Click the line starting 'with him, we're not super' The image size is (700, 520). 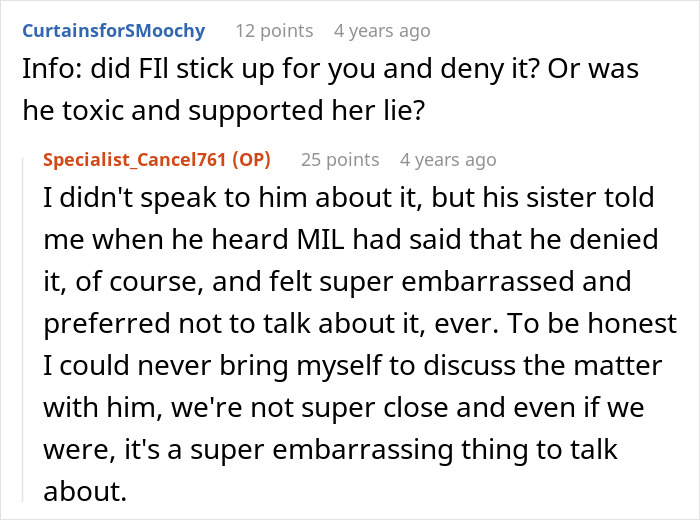tap(344, 408)
